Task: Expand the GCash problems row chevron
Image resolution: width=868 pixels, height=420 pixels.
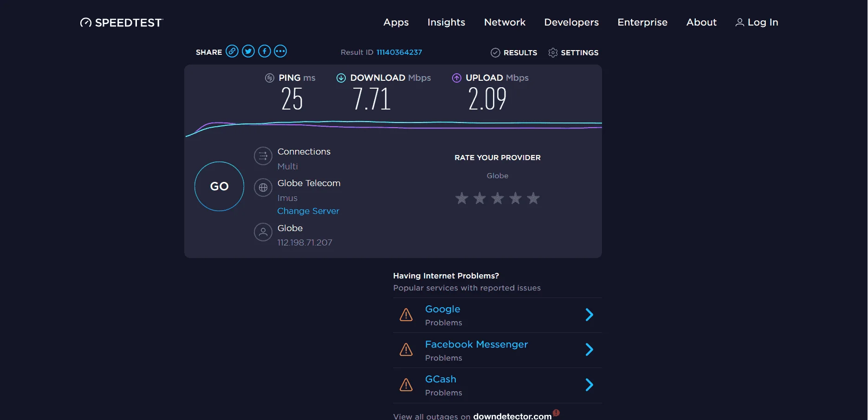Action: pyautogui.click(x=589, y=385)
